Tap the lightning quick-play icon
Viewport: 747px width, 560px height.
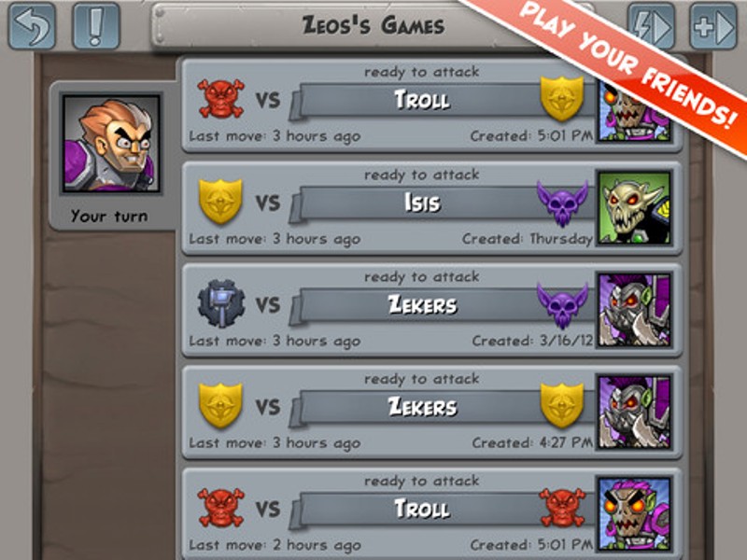[x=651, y=26]
